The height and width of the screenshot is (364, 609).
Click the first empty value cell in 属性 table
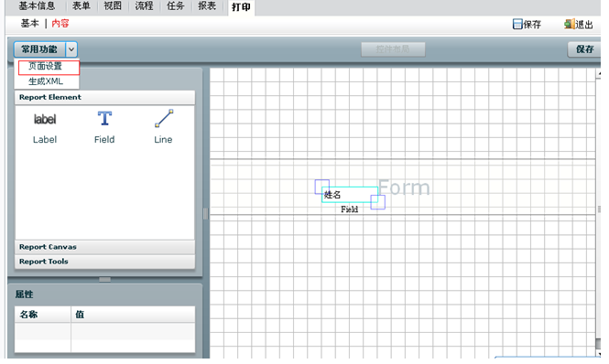[x=133, y=331]
